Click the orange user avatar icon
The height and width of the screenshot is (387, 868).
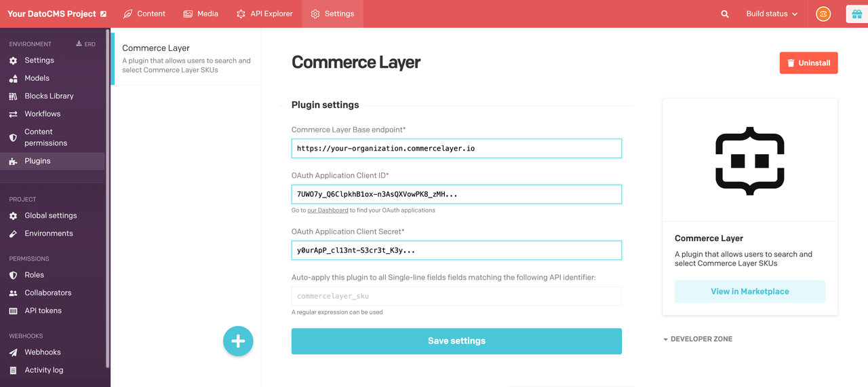point(823,14)
